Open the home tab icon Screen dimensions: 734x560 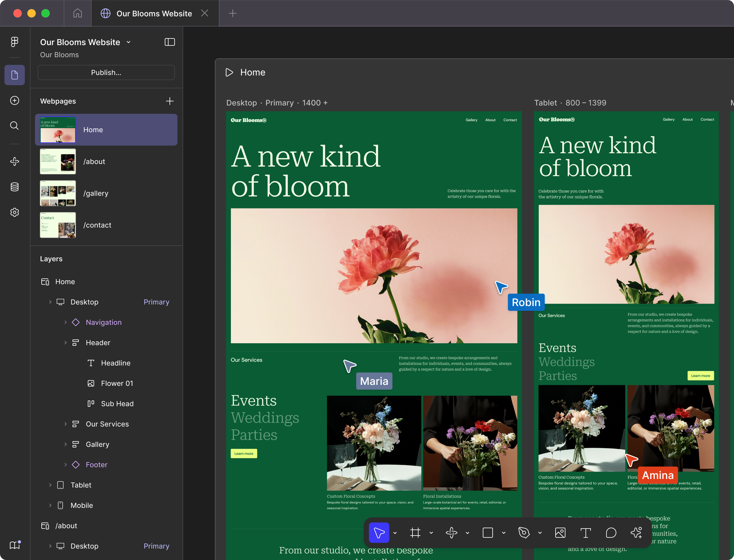77,13
